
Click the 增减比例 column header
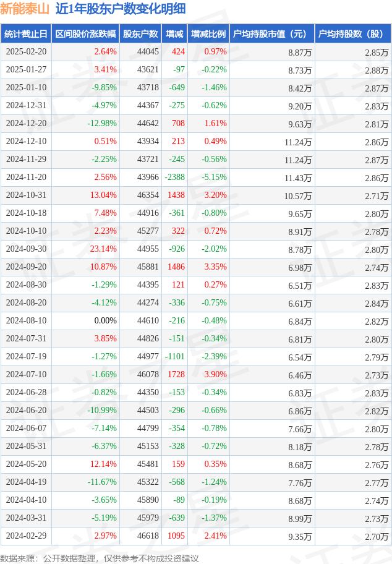(208, 34)
